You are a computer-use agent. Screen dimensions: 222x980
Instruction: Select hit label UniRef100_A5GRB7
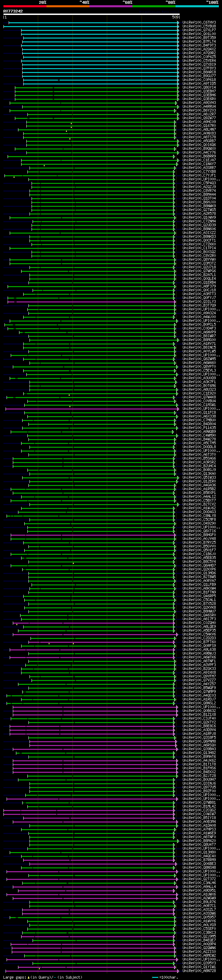(199, 141)
